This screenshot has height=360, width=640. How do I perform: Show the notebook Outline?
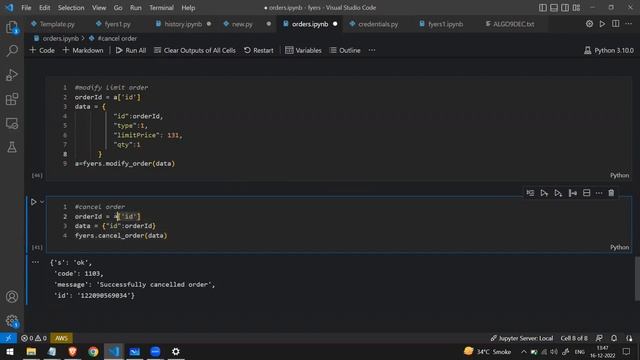345,50
